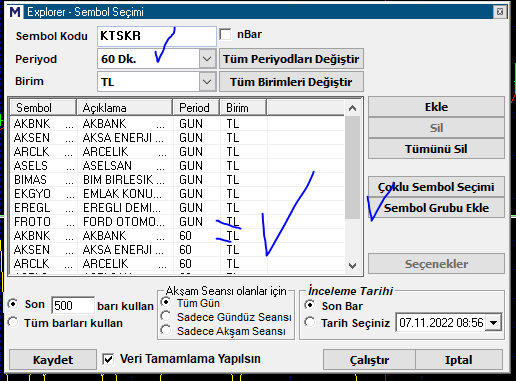
Task: Select Tarih Seçiniz radio button
Action: point(309,322)
